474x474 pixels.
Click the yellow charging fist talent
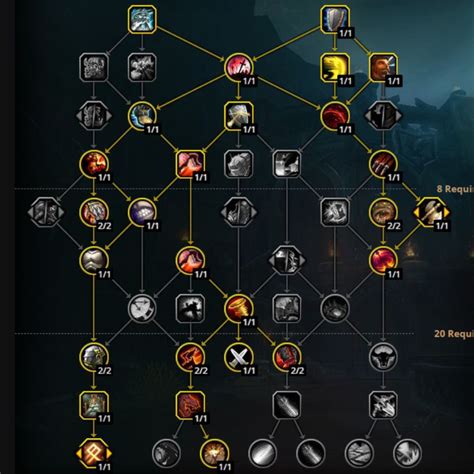[x=335, y=68]
